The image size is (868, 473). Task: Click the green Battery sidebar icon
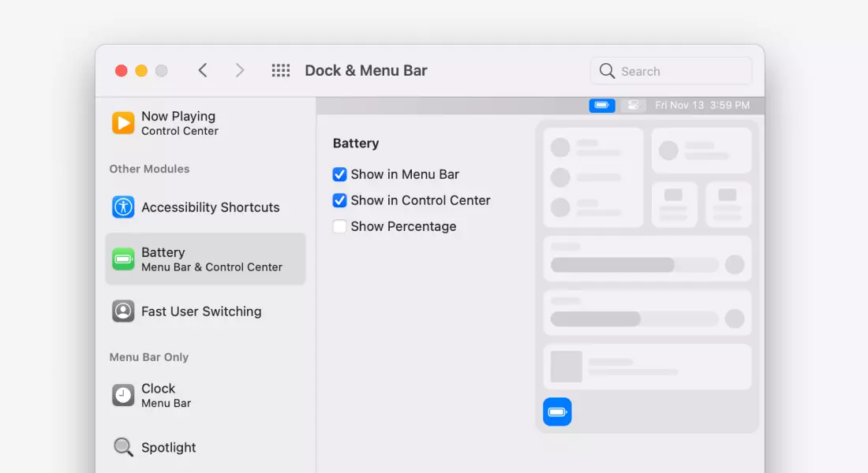pos(123,259)
